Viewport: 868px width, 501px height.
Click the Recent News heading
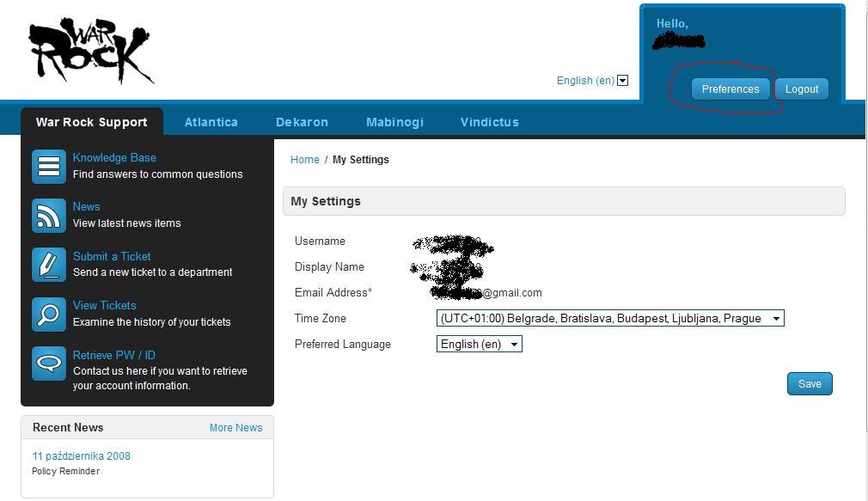pyautogui.click(x=68, y=427)
